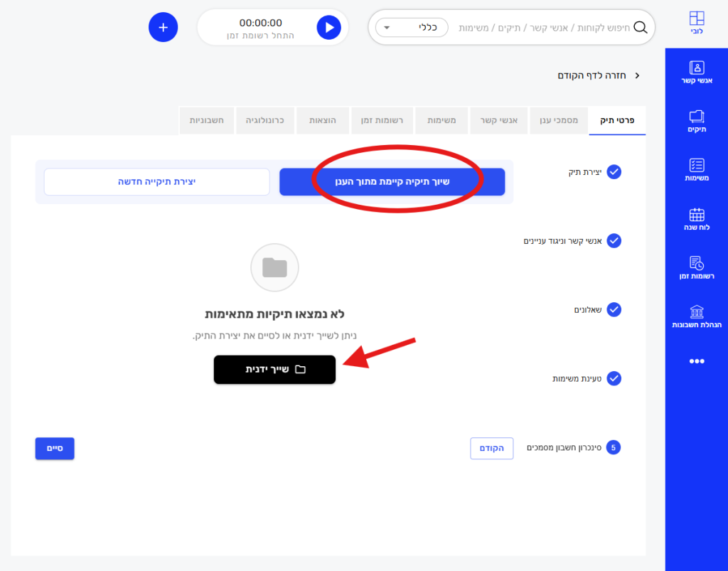Open the לובי (Lobby) sidebar icon
Viewport: 728px width, 571px height.
point(697,24)
